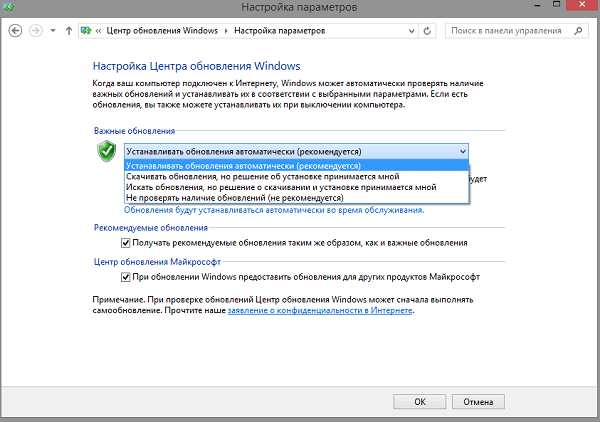This screenshot has width=600, height=422.
Task: Click the green shield icon
Action: [x=107, y=151]
